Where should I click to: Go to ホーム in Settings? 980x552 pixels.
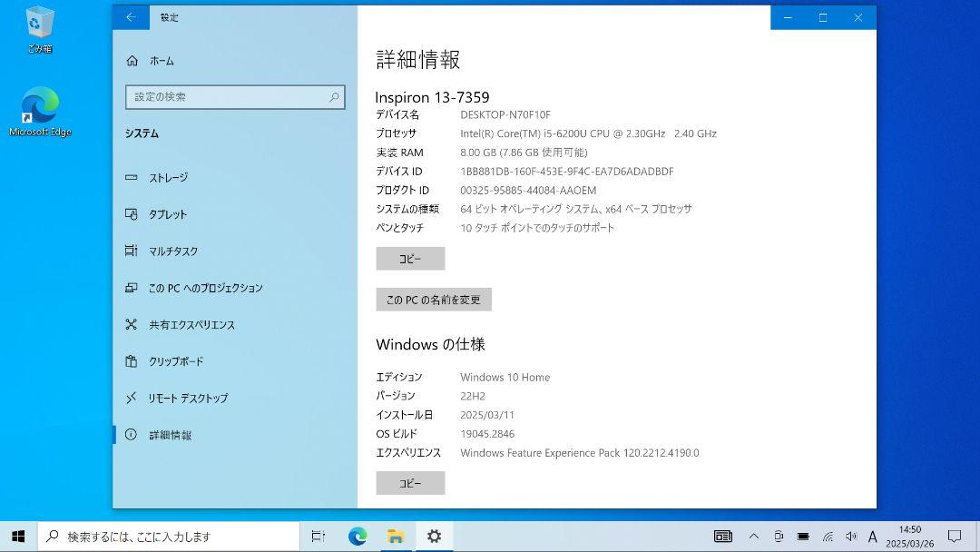[162, 61]
